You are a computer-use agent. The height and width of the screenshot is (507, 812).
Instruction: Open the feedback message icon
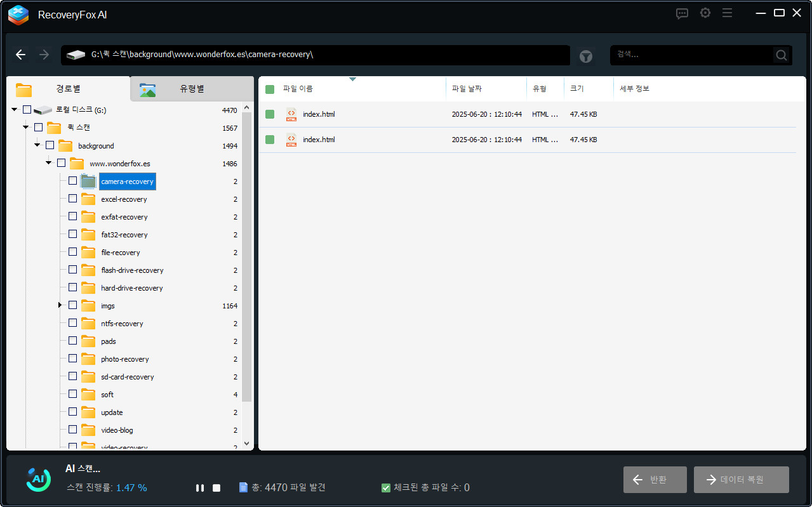(682, 13)
